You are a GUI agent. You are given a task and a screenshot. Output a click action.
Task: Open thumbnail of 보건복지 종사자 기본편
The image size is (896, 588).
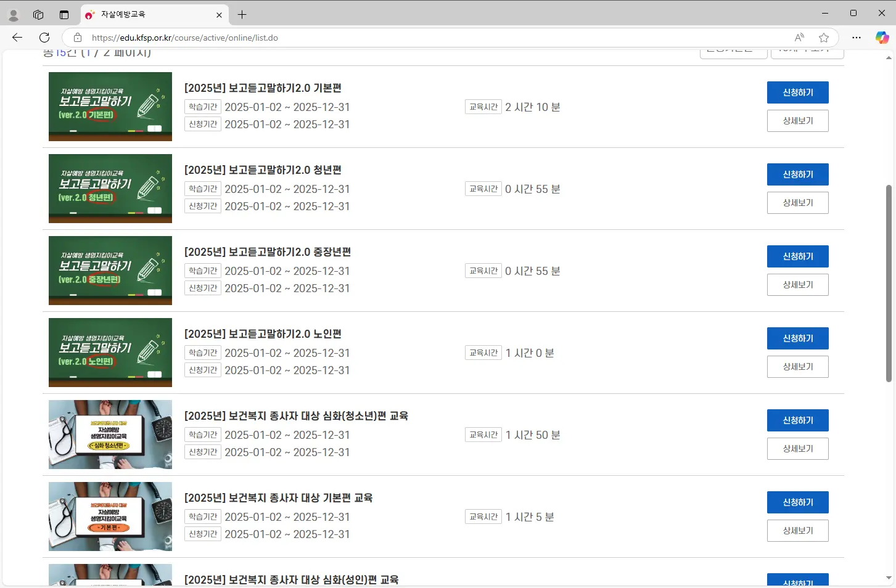[x=110, y=517]
